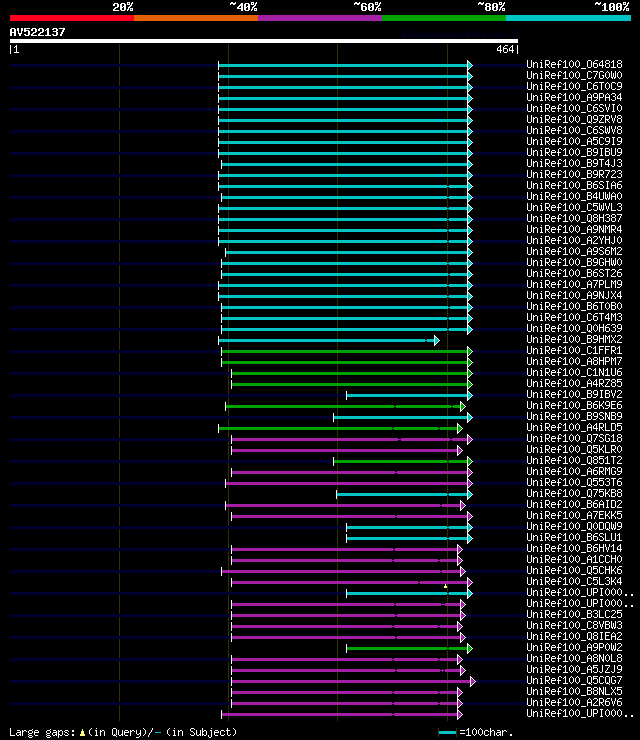The image size is (640, 740).
Task: Select the label UniRef100_C1FFR1
Action: click(574, 350)
